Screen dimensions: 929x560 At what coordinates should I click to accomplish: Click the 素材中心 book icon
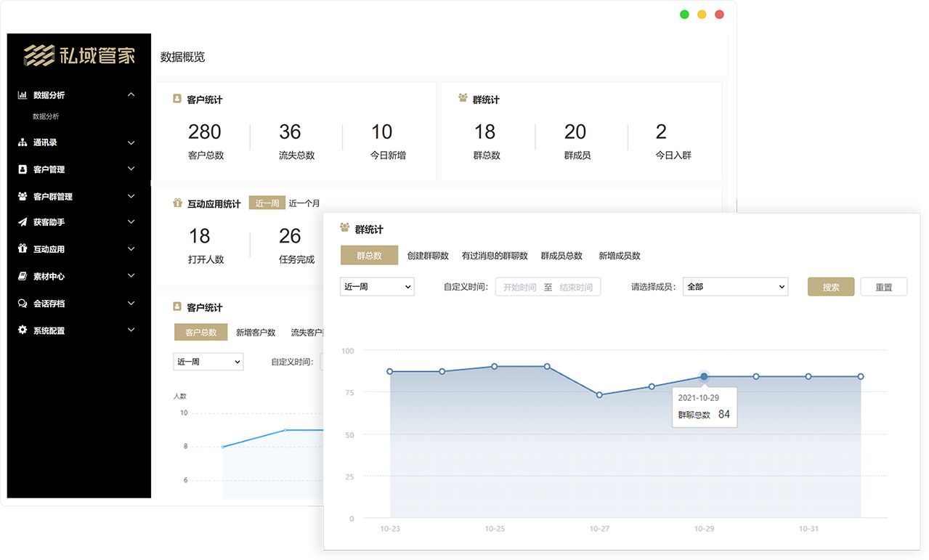point(23,276)
